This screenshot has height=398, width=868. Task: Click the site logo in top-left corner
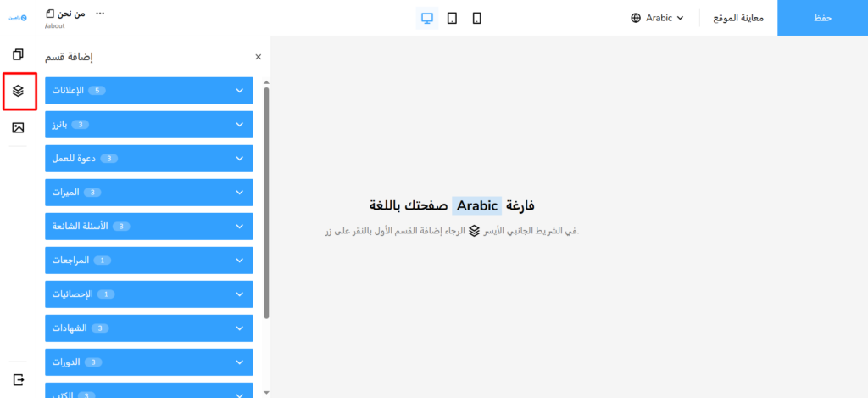18,18
